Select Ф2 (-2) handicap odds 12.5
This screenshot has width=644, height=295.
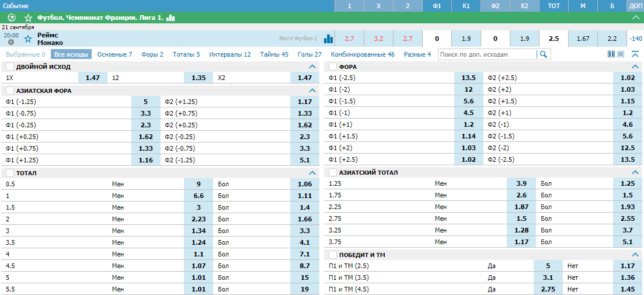click(x=628, y=147)
